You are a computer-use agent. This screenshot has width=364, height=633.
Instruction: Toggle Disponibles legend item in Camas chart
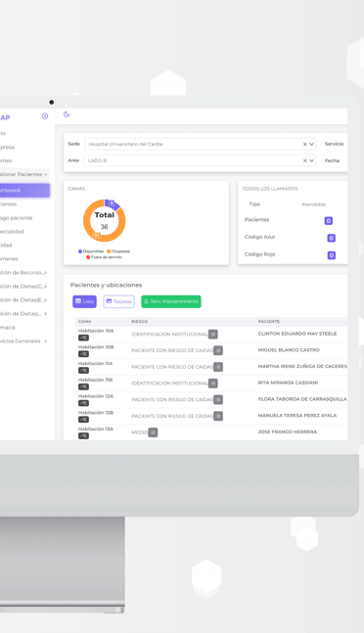pos(91,251)
